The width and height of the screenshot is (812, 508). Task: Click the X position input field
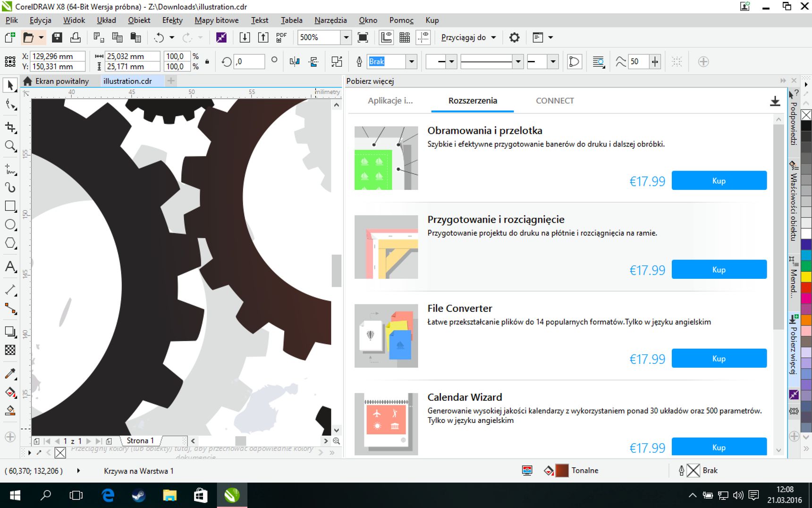58,56
